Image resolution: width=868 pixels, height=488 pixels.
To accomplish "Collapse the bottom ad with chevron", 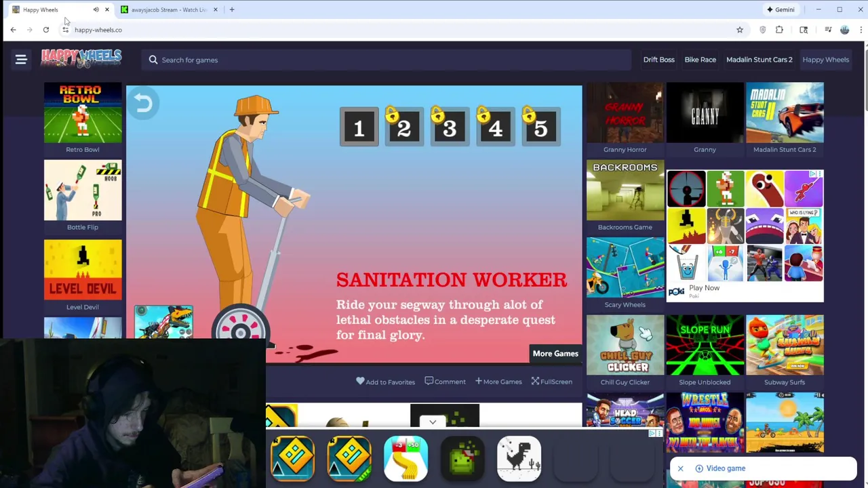I will tap(433, 422).
